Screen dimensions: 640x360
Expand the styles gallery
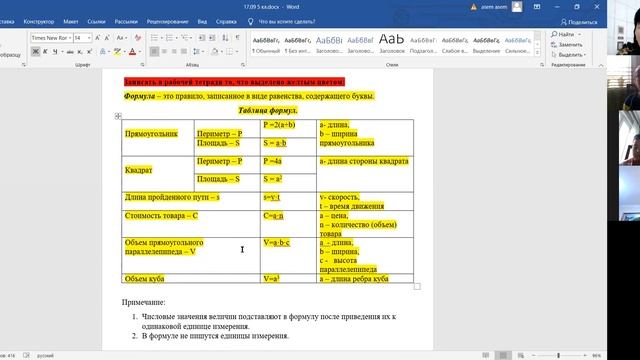pyautogui.click(x=538, y=53)
